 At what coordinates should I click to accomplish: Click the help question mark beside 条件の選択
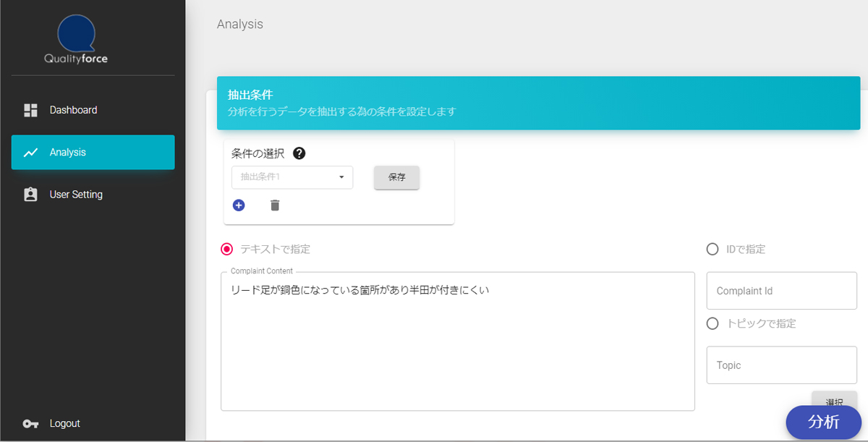coord(299,153)
